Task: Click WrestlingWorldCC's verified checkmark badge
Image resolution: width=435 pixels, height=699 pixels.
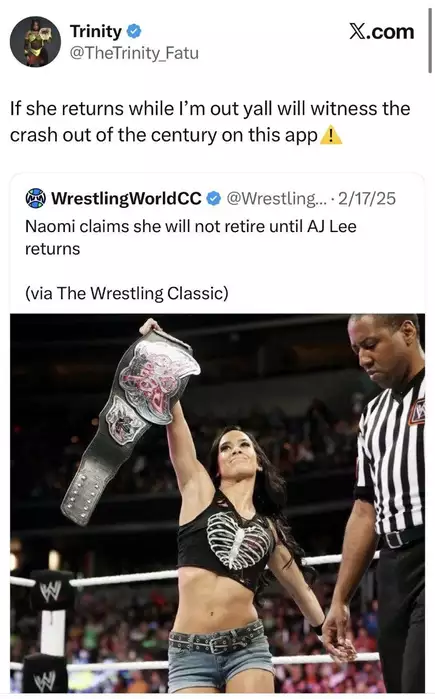Action: [x=214, y=198]
